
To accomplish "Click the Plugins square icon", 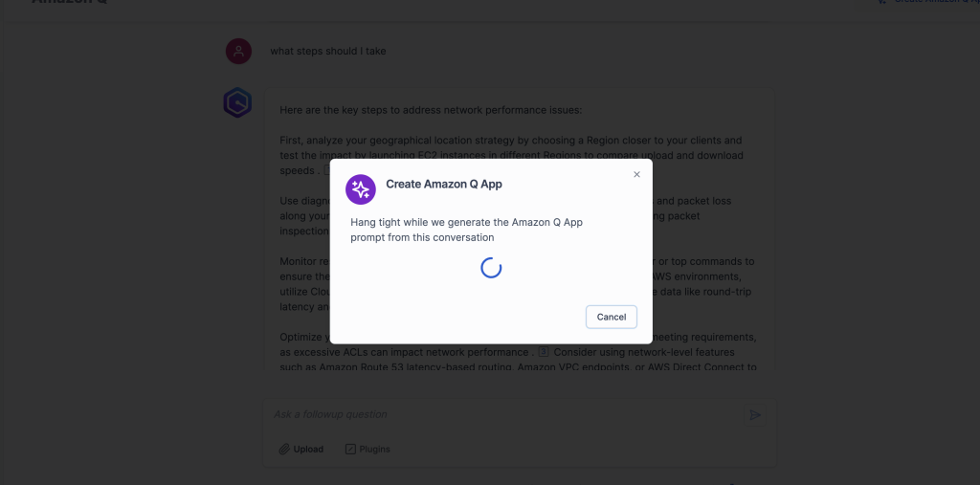I will pyautogui.click(x=350, y=449).
